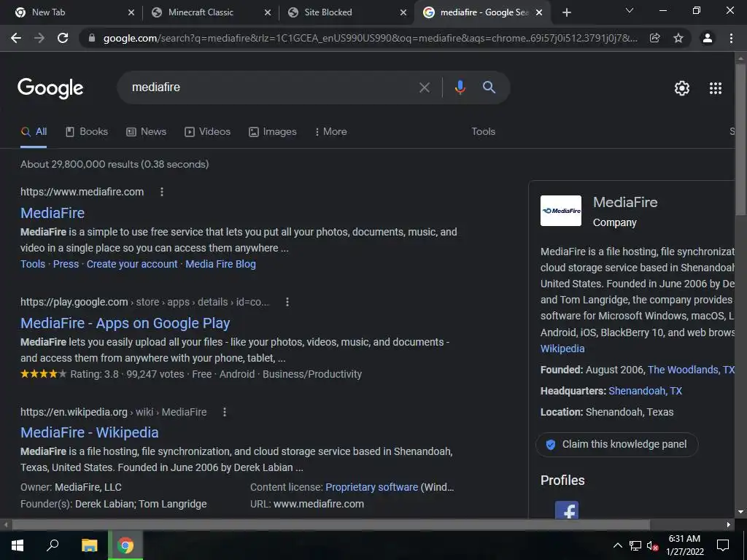Open the MediaFire - Wikipedia result
The image size is (747, 560).
[90, 432]
